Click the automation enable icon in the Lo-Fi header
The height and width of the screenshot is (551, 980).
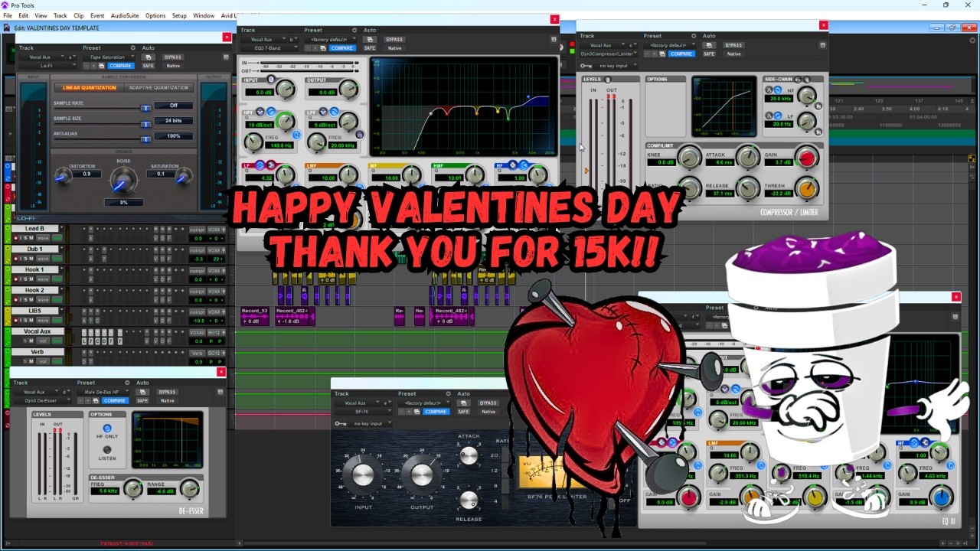pyautogui.click(x=149, y=57)
